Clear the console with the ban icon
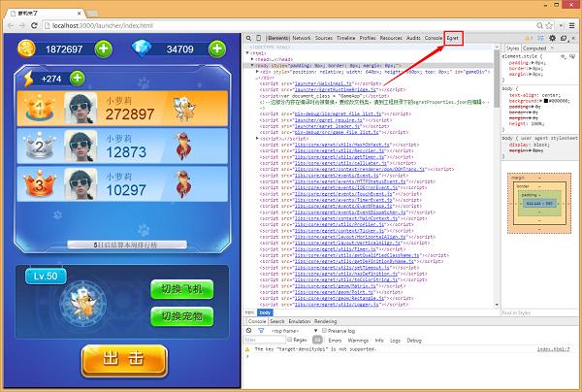 pos(249,330)
